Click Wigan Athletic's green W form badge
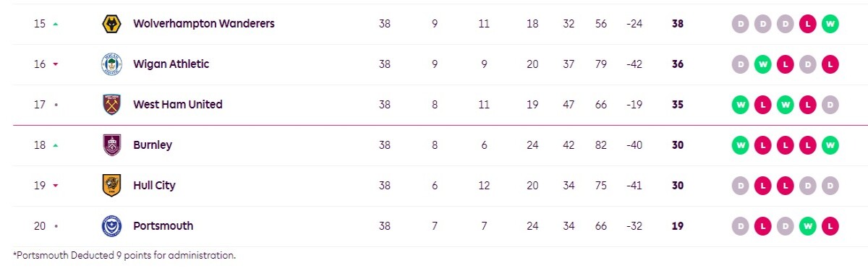 pos(762,64)
